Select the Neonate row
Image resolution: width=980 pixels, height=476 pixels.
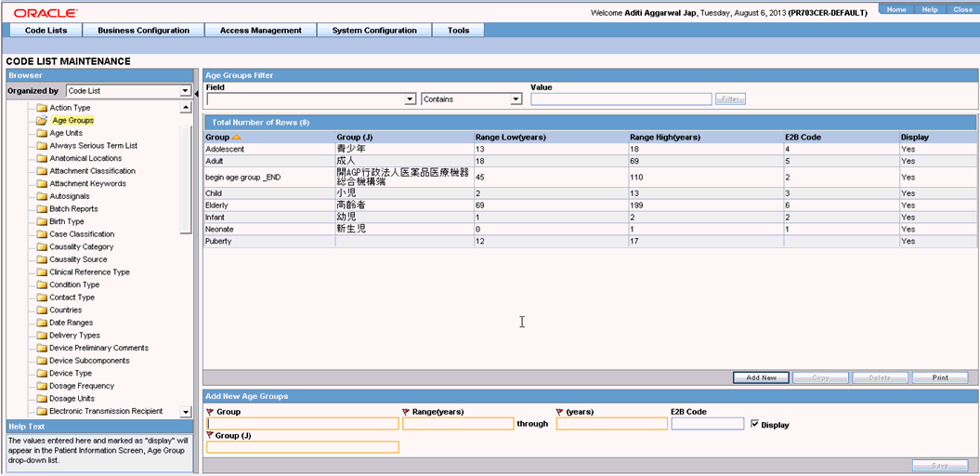[x=590, y=229]
